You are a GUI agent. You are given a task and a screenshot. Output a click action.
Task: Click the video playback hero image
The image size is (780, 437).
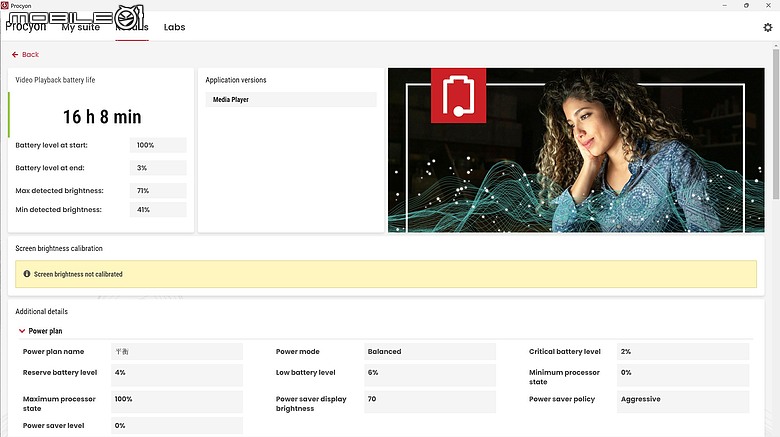[x=576, y=150]
